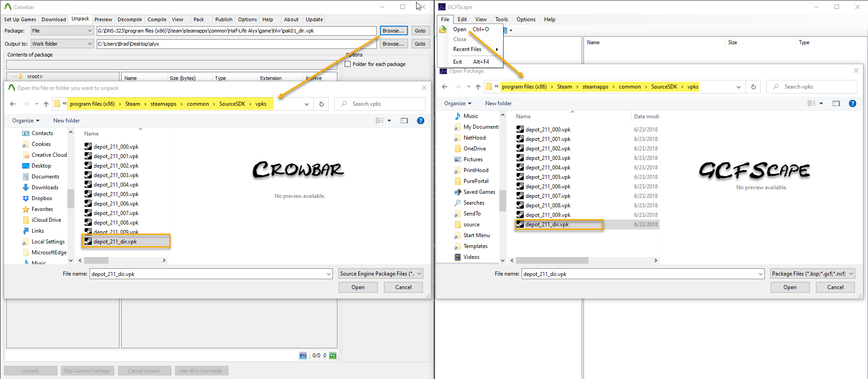
Task: Select the Dropbox icon in sidebar
Action: 26,198
